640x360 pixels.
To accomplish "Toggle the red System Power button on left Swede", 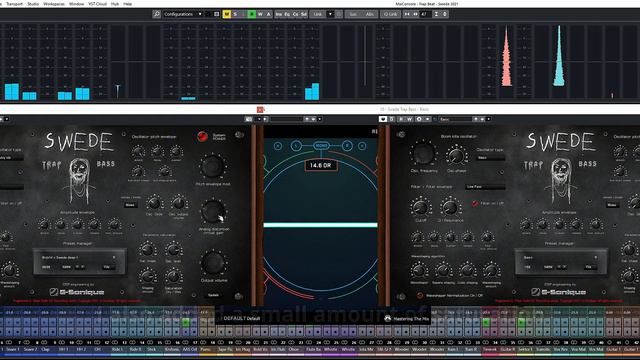I will point(202,136).
